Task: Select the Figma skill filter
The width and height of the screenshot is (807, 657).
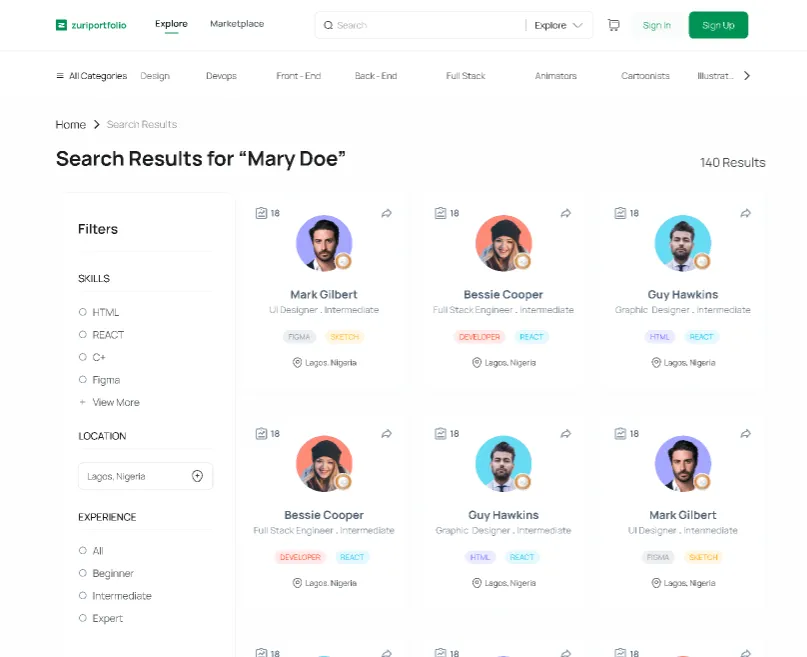Action: click(82, 379)
